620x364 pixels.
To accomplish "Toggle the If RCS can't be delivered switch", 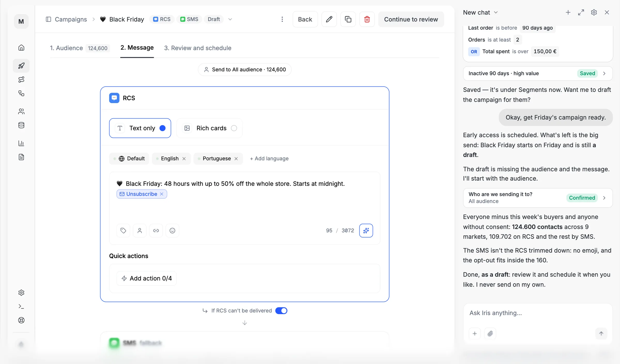I will tap(281, 311).
